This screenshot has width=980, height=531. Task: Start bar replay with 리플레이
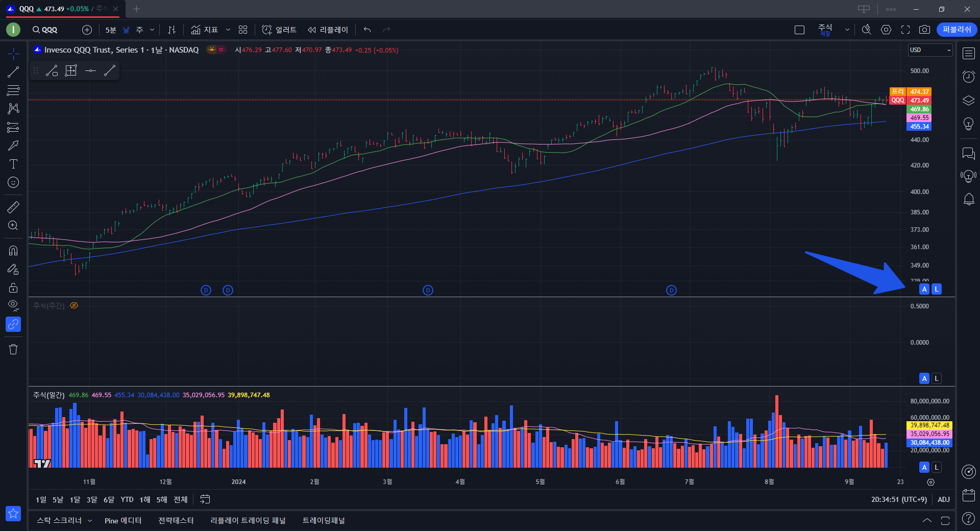[x=328, y=30]
